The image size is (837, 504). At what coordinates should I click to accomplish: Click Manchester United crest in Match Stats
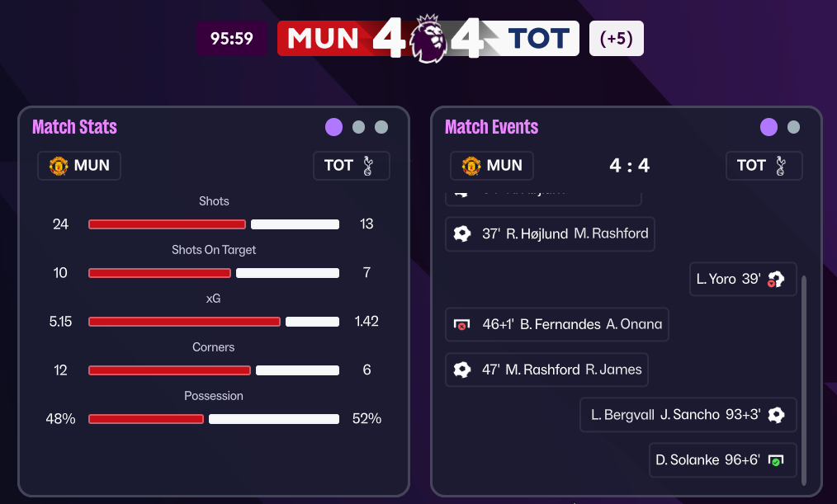point(59,166)
